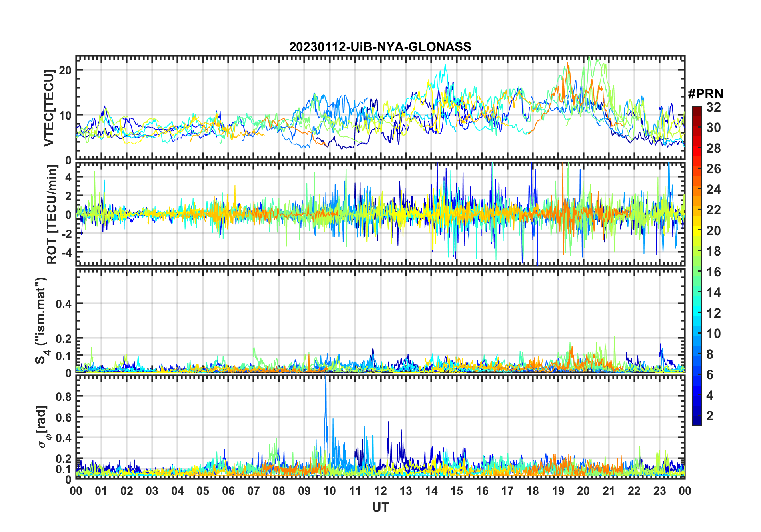The height and width of the screenshot is (532, 761).
Task: Select colorbar PRN label 6
Action: point(710,375)
